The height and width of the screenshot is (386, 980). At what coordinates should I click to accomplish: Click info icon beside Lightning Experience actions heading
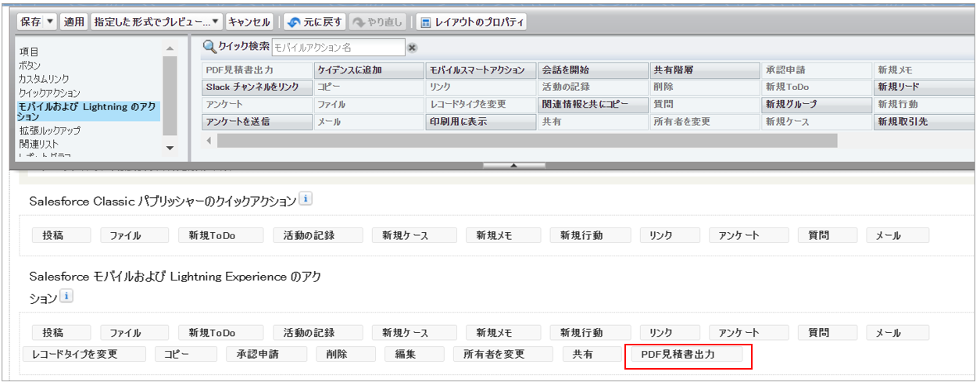click(66, 296)
